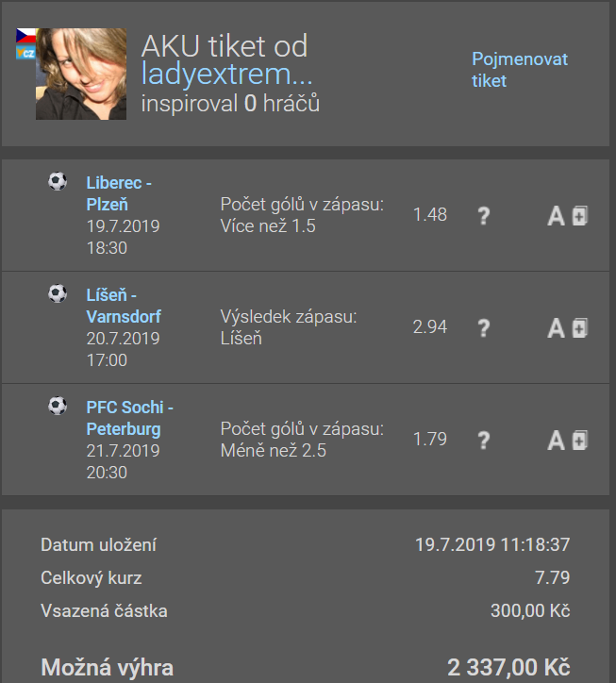Click the question mark status for odds 2.94

[x=484, y=328]
